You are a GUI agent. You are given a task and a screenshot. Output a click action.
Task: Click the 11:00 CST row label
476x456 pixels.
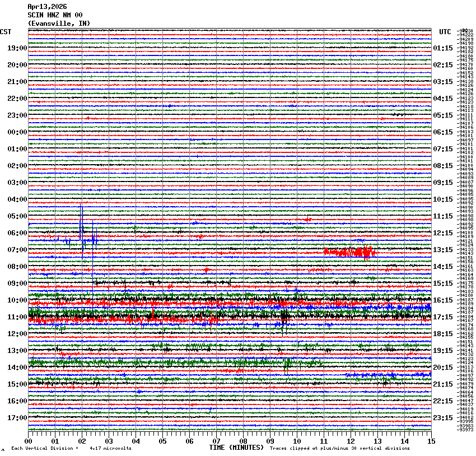click(x=17, y=317)
